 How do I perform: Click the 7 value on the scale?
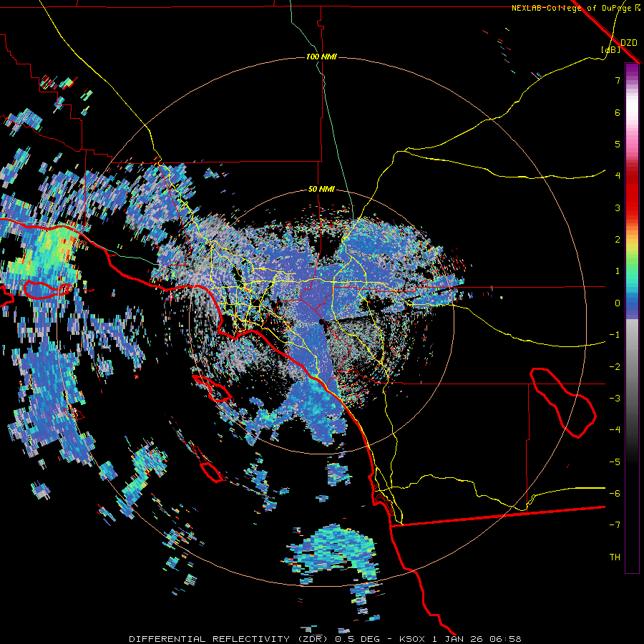tap(618, 80)
